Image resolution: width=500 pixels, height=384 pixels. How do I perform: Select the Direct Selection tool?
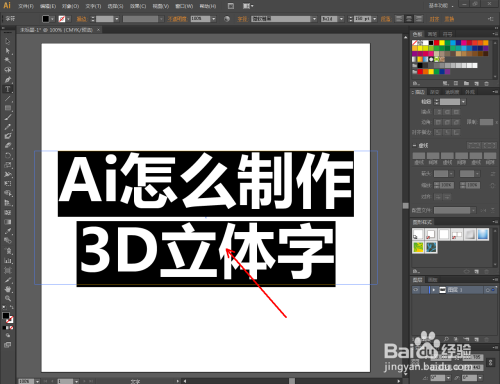tap(8, 51)
